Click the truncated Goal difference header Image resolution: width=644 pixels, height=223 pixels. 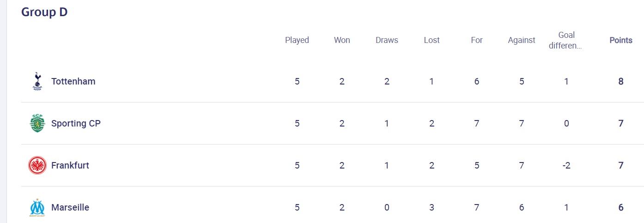[566, 40]
